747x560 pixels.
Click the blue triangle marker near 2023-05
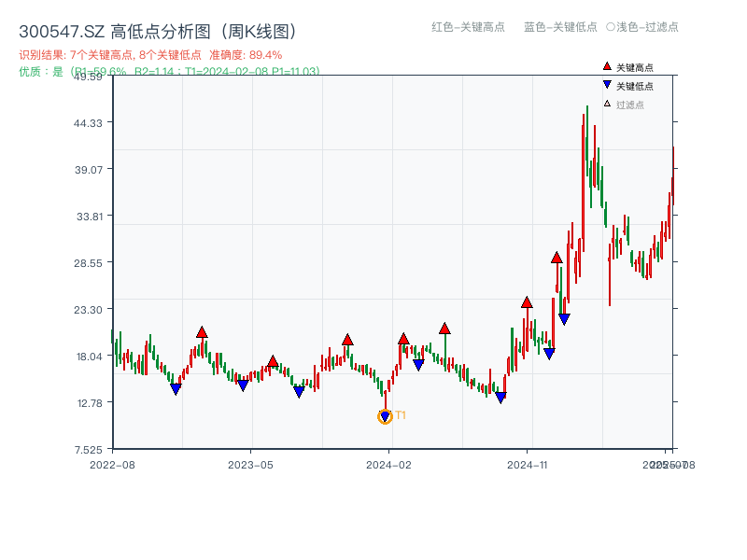point(244,383)
